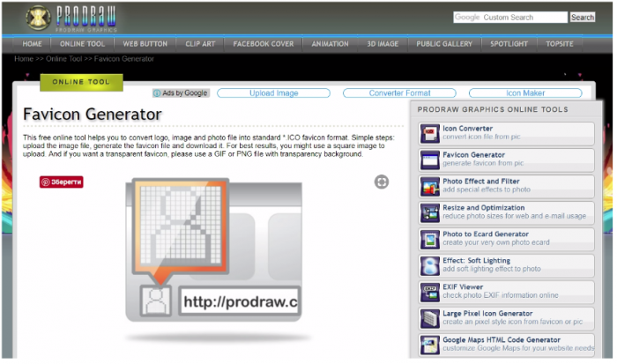Click the 'Favicon Generator' page heading
The image size is (617, 364).
coord(92,114)
